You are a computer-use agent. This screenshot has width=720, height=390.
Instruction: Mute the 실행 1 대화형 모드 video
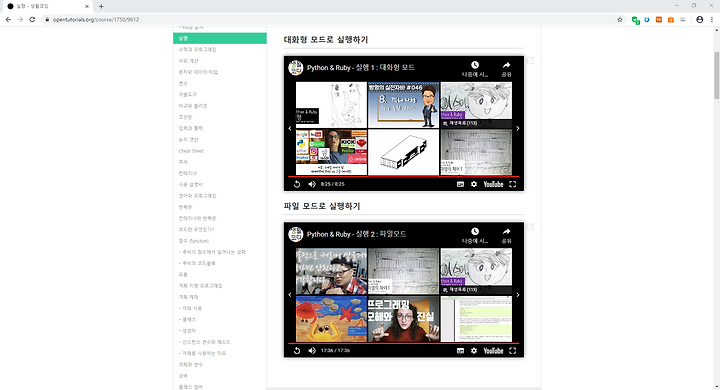pyautogui.click(x=312, y=184)
